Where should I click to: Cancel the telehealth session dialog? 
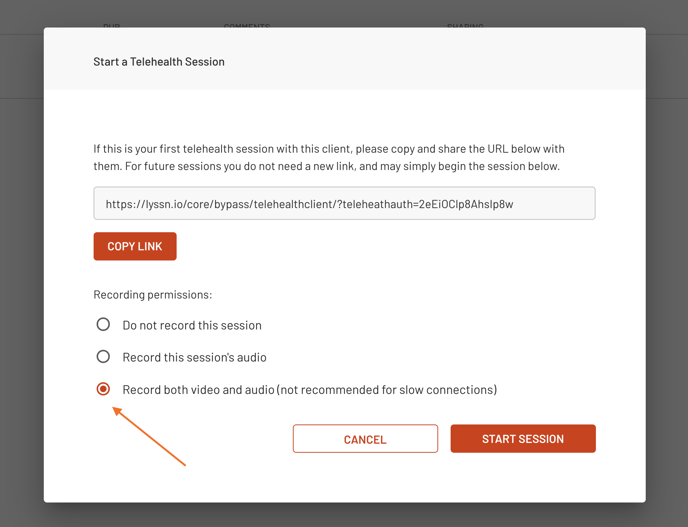pyautogui.click(x=365, y=439)
